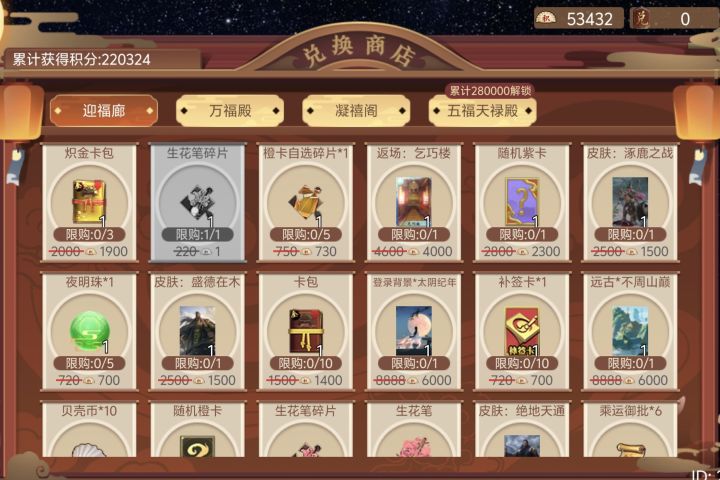Click the greyed-out 生花笔碎片 sold-out item
This screenshot has width=720, height=480.
[x=197, y=203]
